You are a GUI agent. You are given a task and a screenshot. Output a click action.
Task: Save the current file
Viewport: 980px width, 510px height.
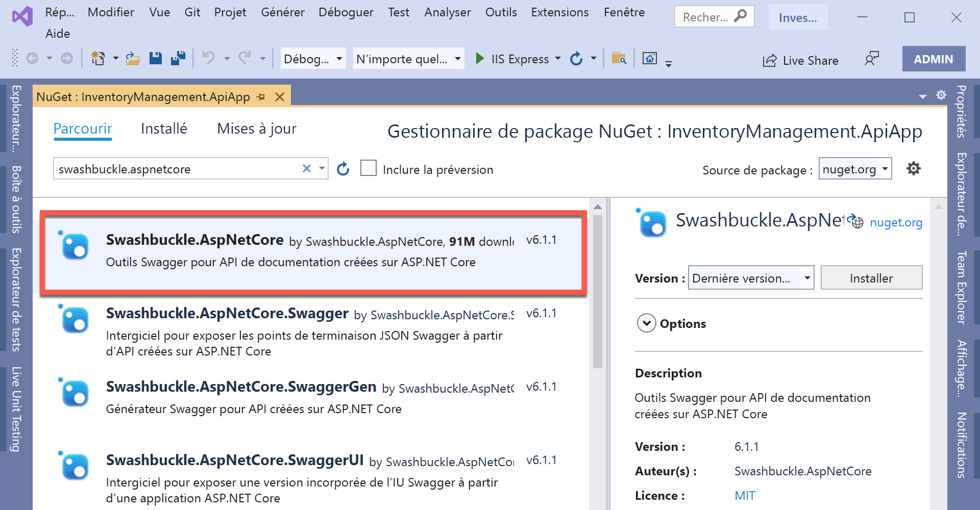tap(156, 59)
